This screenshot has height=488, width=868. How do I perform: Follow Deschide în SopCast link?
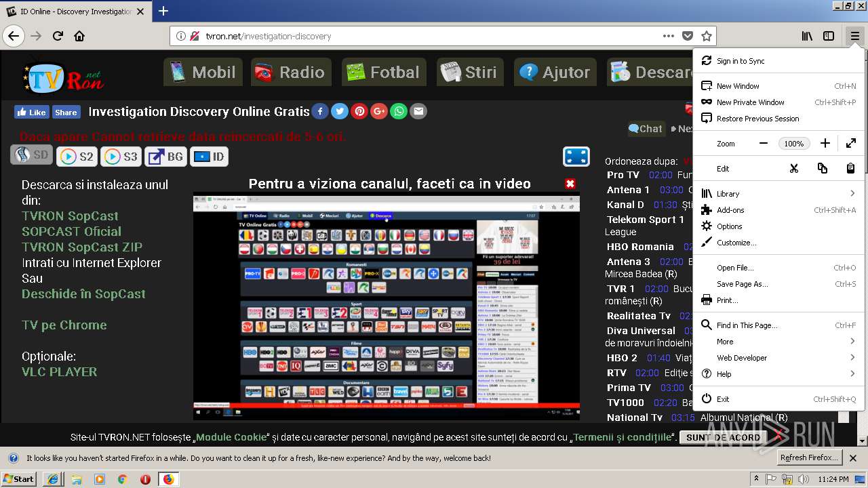pos(83,293)
